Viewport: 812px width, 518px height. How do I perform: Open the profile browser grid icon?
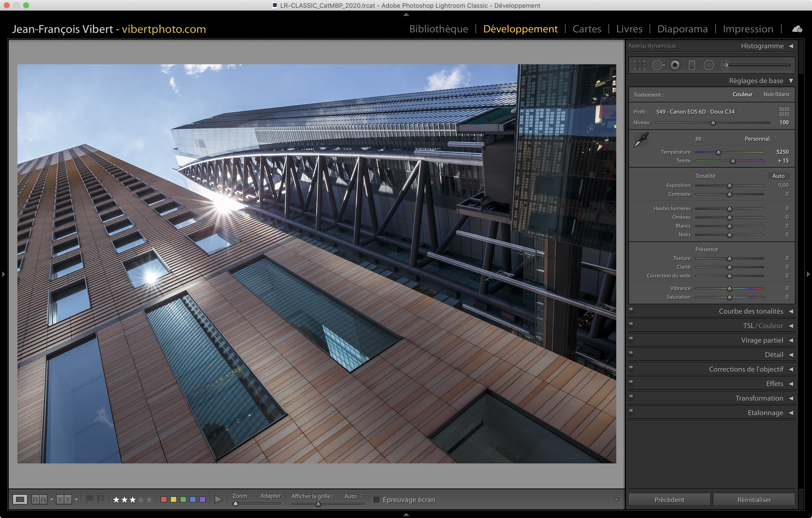click(784, 112)
